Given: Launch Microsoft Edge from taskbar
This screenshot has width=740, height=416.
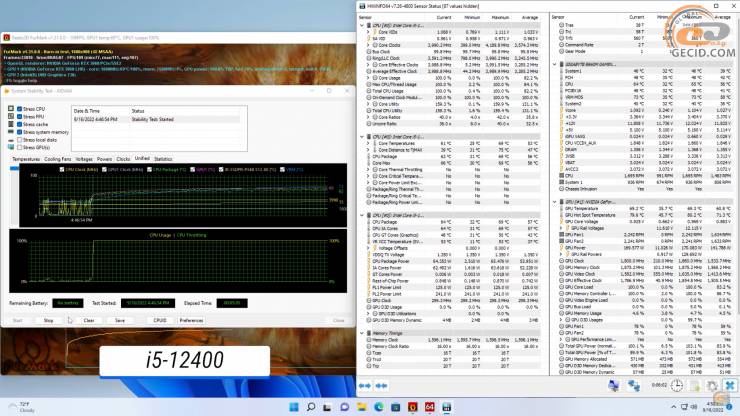Looking at the screenshot, I should pos(378,407).
